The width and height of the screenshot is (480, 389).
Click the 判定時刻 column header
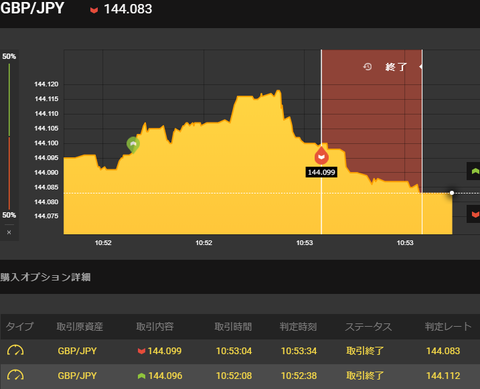298,326
